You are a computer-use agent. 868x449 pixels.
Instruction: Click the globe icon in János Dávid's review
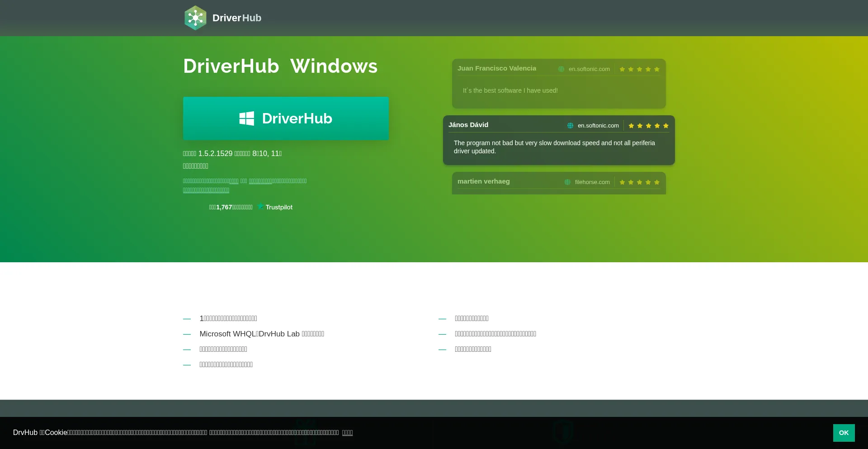click(570, 126)
